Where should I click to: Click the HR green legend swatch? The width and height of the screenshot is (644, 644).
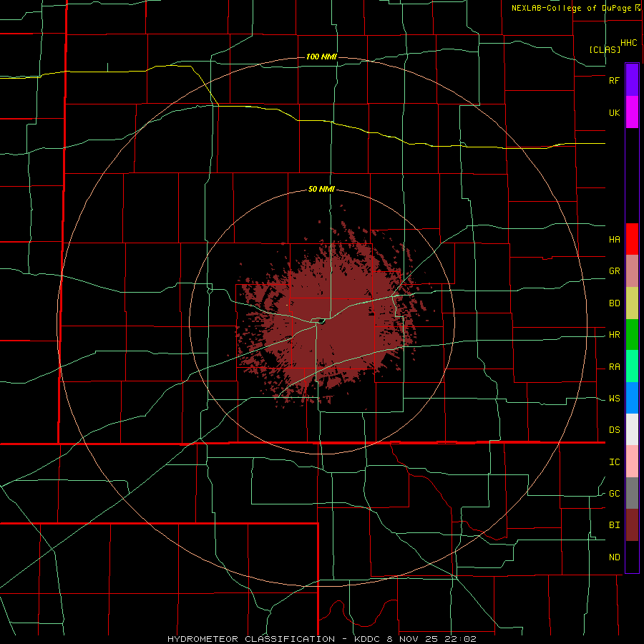point(632,334)
